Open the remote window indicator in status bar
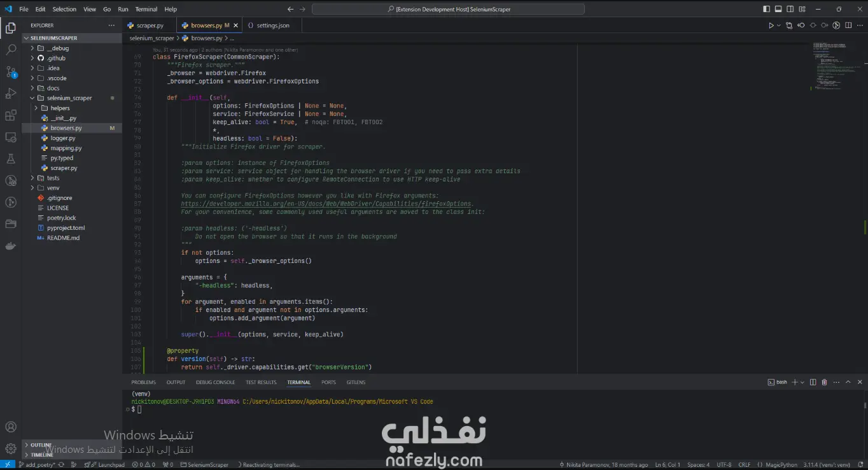This screenshot has width=868, height=470. (9, 465)
